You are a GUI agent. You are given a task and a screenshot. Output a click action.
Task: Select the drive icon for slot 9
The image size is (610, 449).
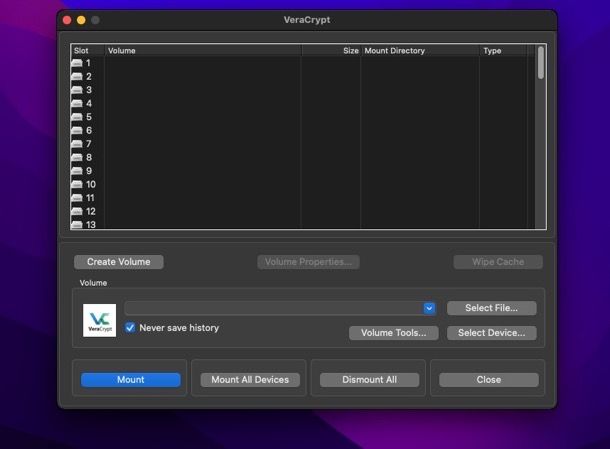[x=77, y=171]
